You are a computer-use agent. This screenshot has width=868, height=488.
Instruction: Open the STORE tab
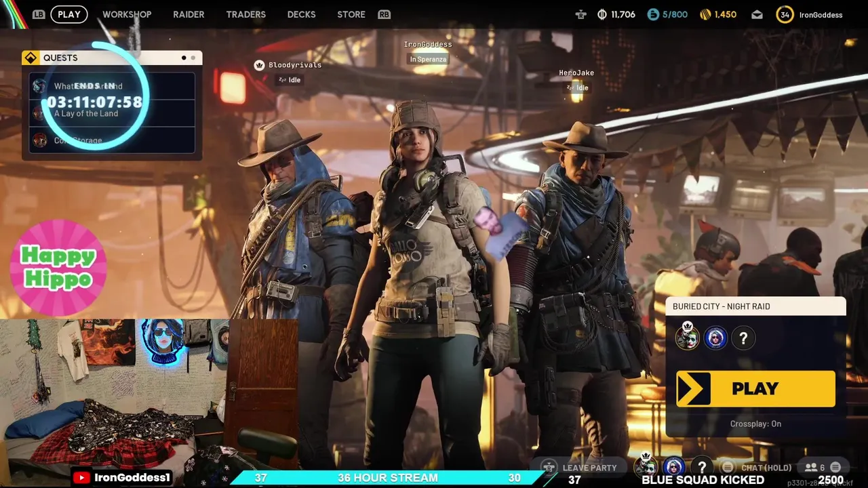[x=351, y=14]
